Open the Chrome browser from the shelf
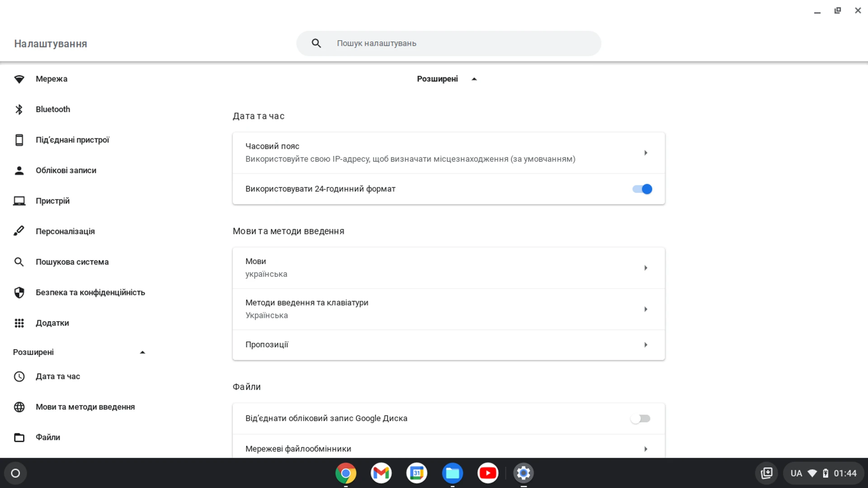This screenshot has height=488, width=868. tap(346, 473)
